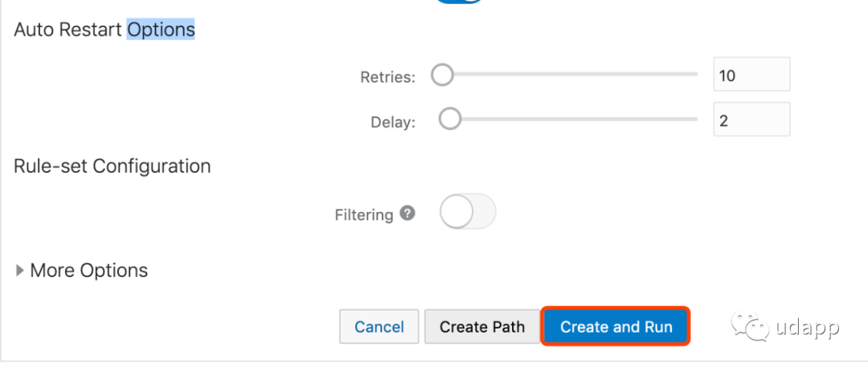Click the highlighted word Options in the heading
The image size is (868, 367).
161,30
